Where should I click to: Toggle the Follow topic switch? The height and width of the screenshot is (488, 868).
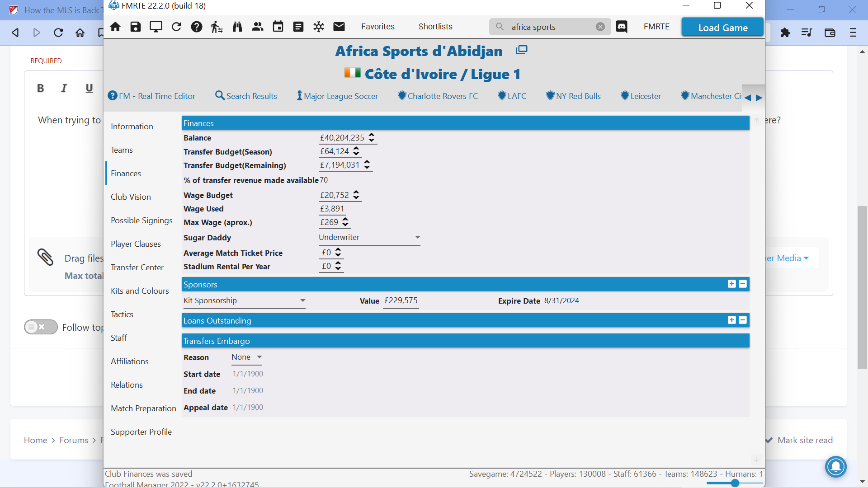pyautogui.click(x=41, y=327)
